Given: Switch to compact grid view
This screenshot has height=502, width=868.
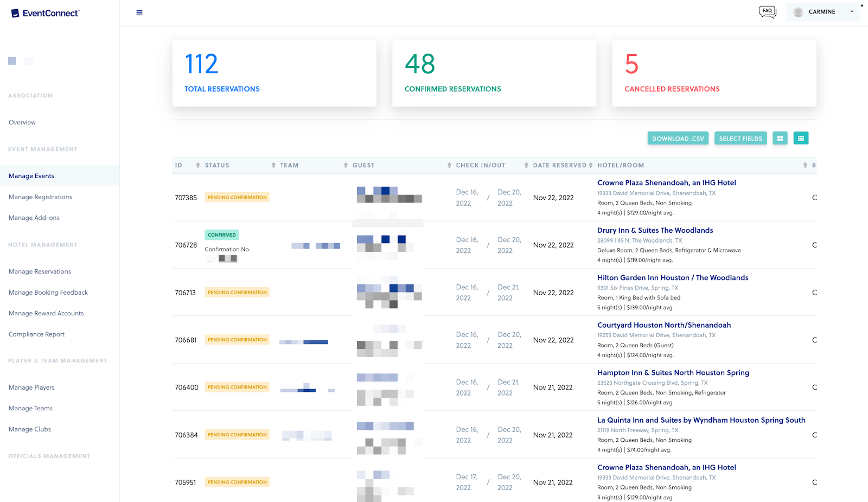Looking at the screenshot, I should [x=801, y=138].
